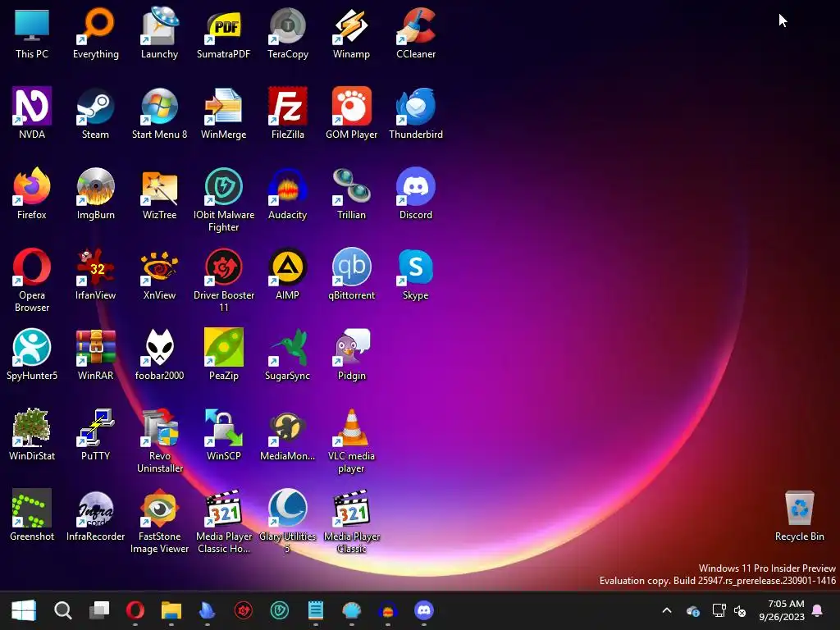
Task: Click the CCleaner desktop icon
Action: click(416, 33)
